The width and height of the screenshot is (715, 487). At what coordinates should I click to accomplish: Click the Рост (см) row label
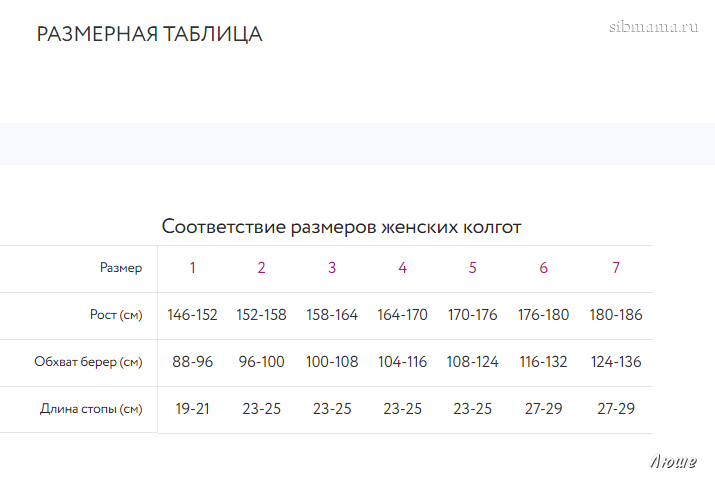[116, 315]
